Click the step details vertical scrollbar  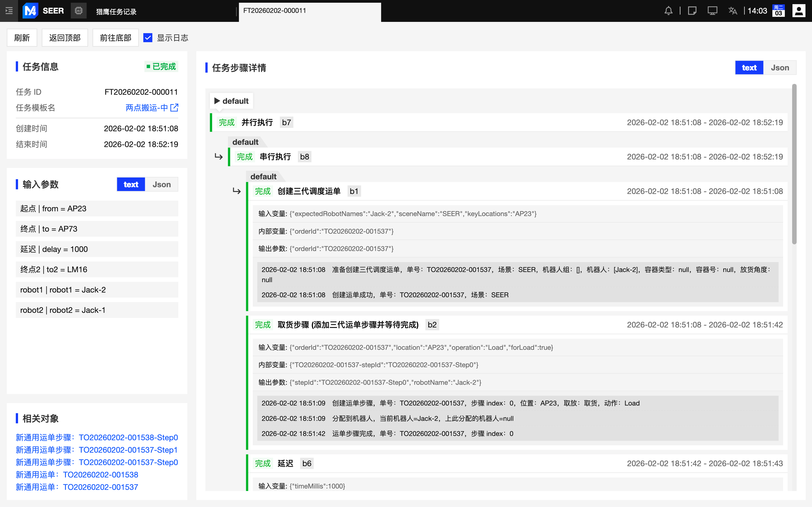coord(794,164)
